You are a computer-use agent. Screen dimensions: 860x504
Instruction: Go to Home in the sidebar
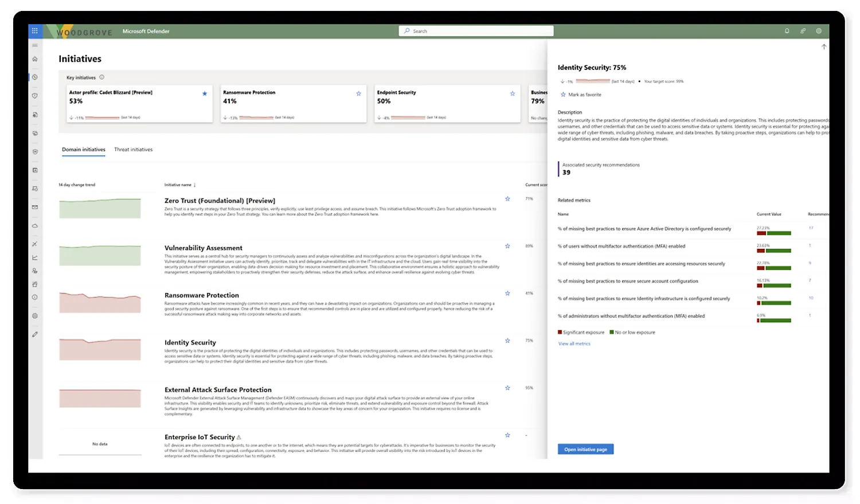35,59
